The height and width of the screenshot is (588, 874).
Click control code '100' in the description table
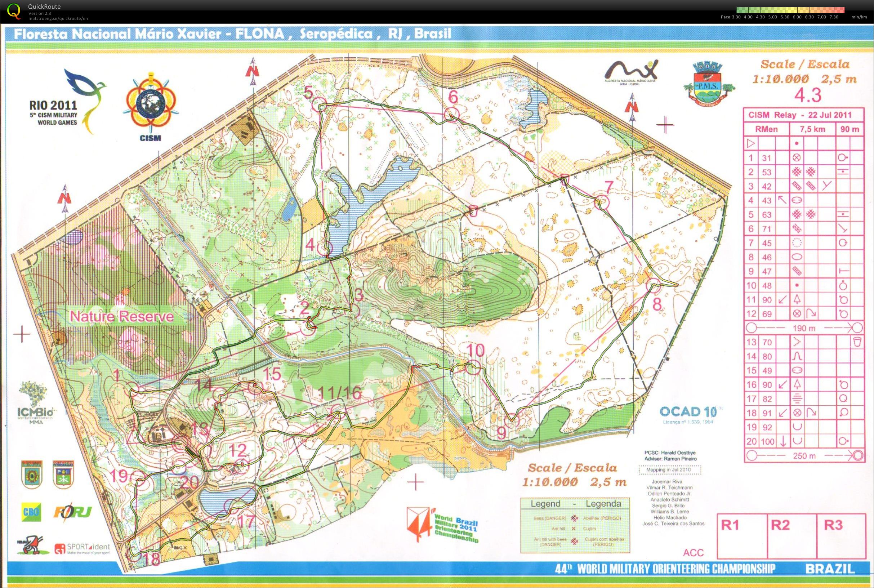point(767,441)
